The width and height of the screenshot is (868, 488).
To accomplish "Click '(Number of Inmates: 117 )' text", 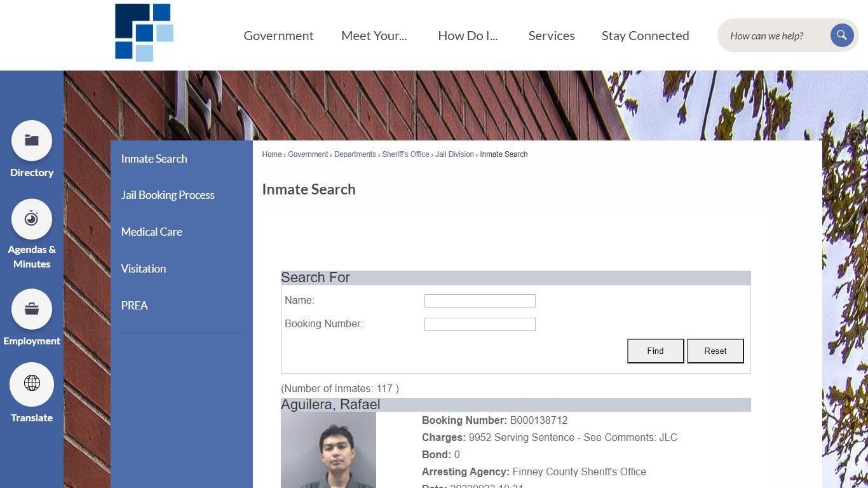I will tap(340, 388).
